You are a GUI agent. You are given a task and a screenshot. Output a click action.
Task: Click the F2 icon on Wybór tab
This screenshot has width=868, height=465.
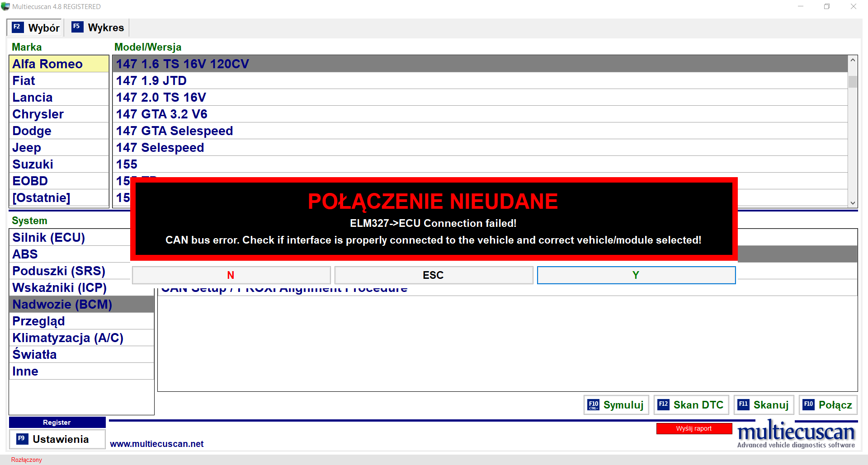point(17,27)
